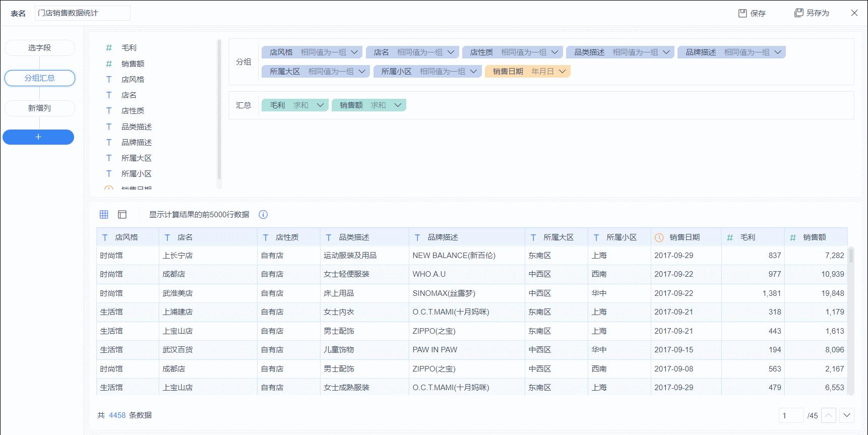Click the clock icon in 销售日期 column header
Image resolution: width=868 pixels, height=435 pixels.
point(659,237)
